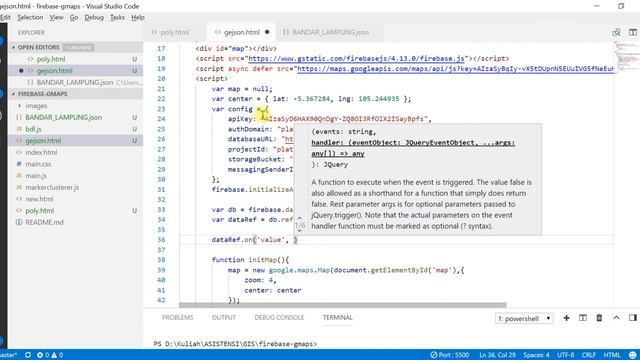Click the unsaved dot on gejson.html tab
The width and height of the screenshot is (640, 360).
[267, 32]
